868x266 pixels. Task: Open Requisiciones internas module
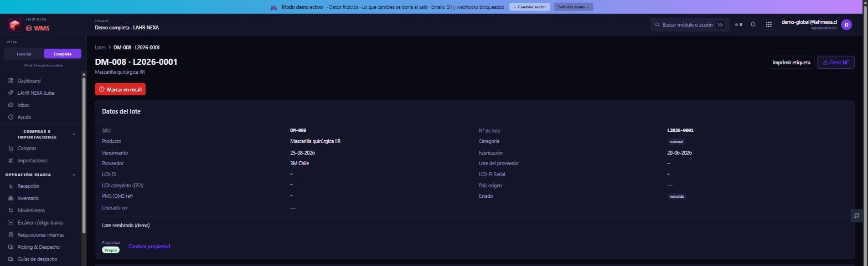click(x=40, y=235)
